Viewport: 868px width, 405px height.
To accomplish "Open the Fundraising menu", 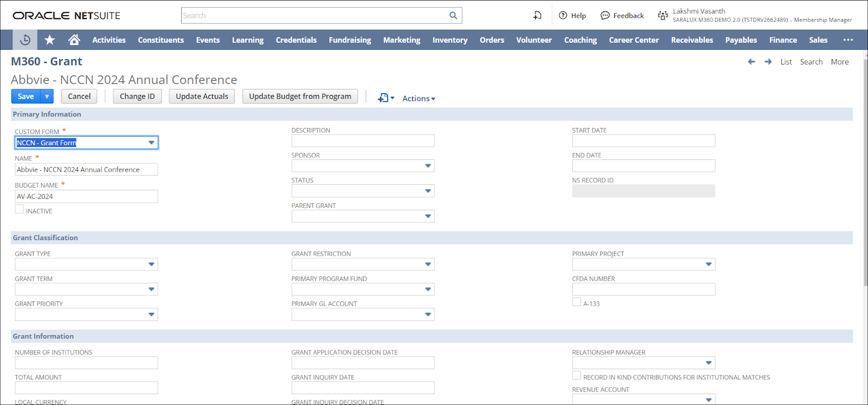I will point(350,40).
